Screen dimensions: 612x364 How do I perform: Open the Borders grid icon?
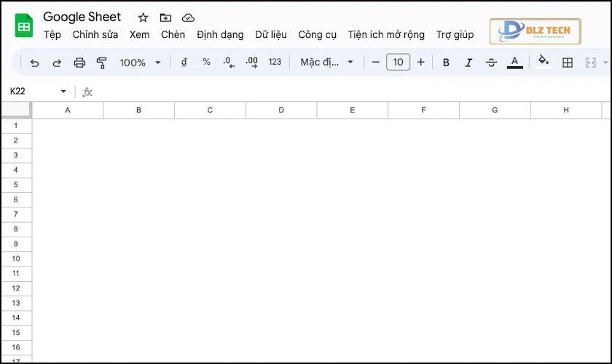click(x=568, y=63)
